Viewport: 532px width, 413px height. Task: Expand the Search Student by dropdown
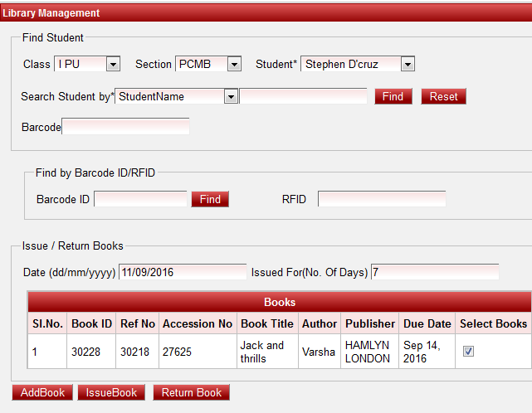tap(177, 96)
